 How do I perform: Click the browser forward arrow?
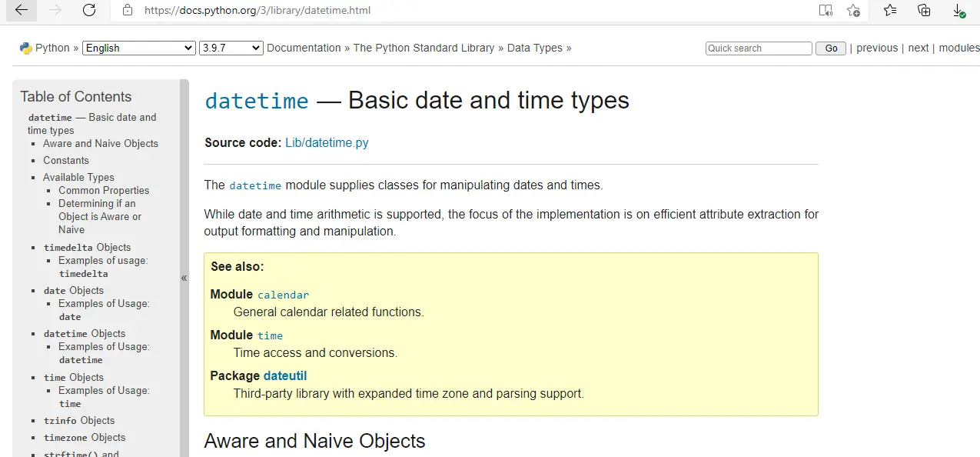pyautogui.click(x=55, y=10)
